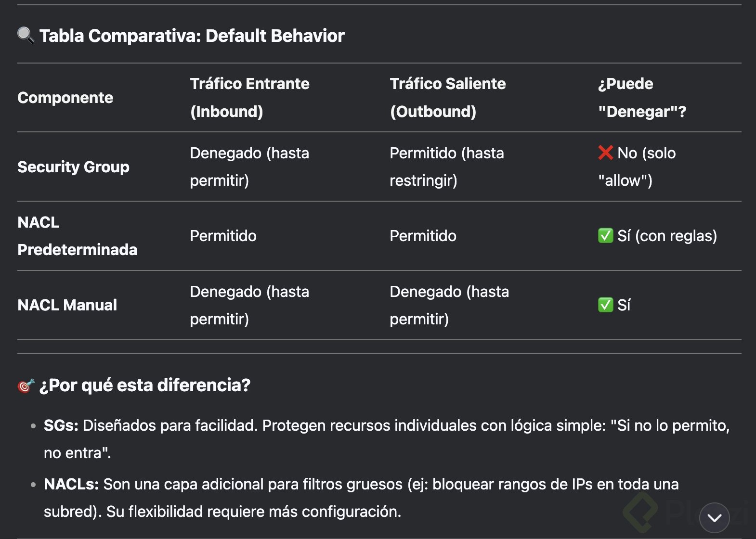Select the 'Security Group' row label
The width and height of the screenshot is (756, 539).
[73, 167]
